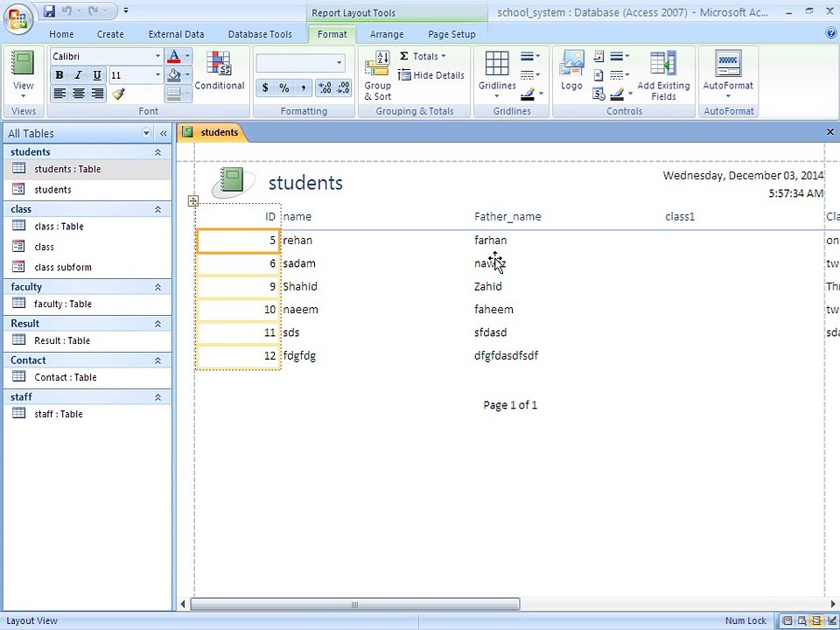The image size is (840, 630).
Task: Open gridline width dropdown in Gridlines group
Action: click(530, 56)
